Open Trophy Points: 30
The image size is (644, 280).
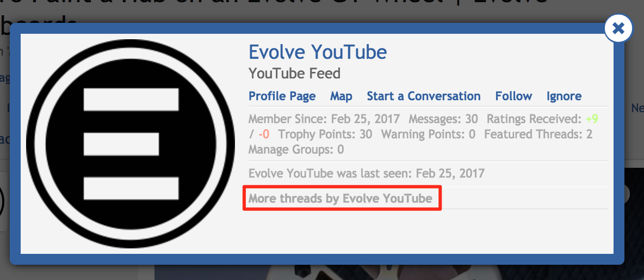tap(325, 134)
